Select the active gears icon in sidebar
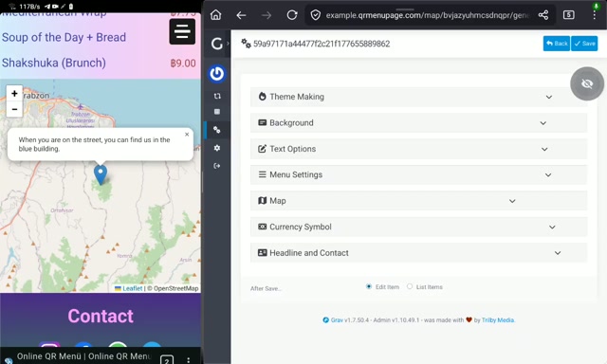607x364 pixels. [217, 130]
